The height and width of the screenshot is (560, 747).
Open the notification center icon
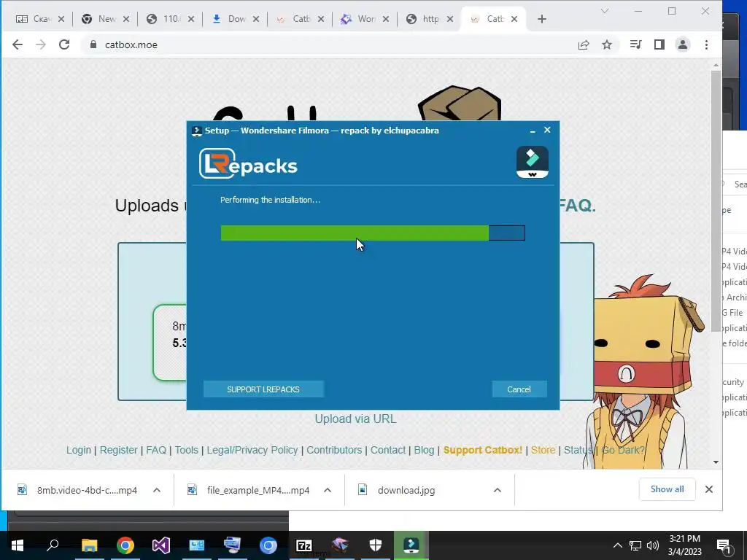pos(724,546)
